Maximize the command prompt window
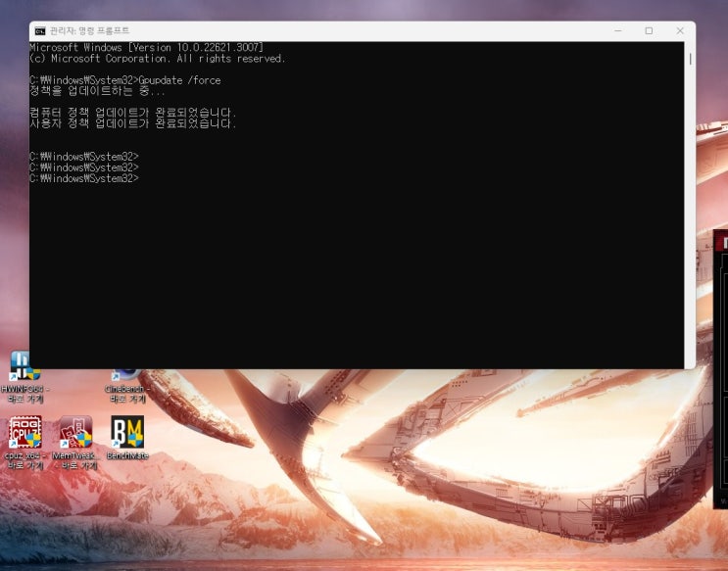Viewport: 728px width, 571px height. tap(649, 30)
